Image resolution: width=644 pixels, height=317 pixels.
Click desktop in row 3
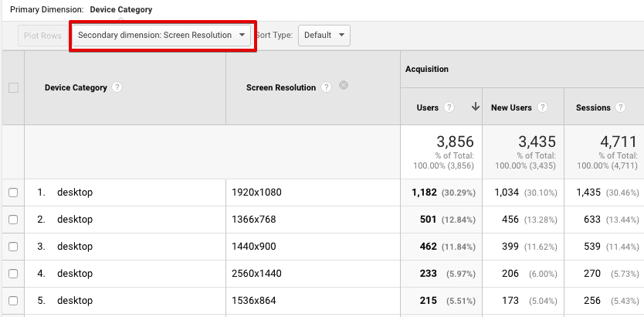(x=75, y=247)
